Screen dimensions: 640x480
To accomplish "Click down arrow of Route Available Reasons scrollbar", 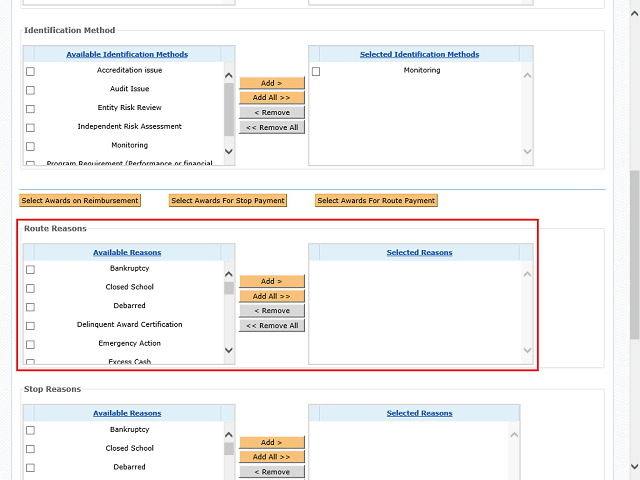I will click(x=229, y=350).
